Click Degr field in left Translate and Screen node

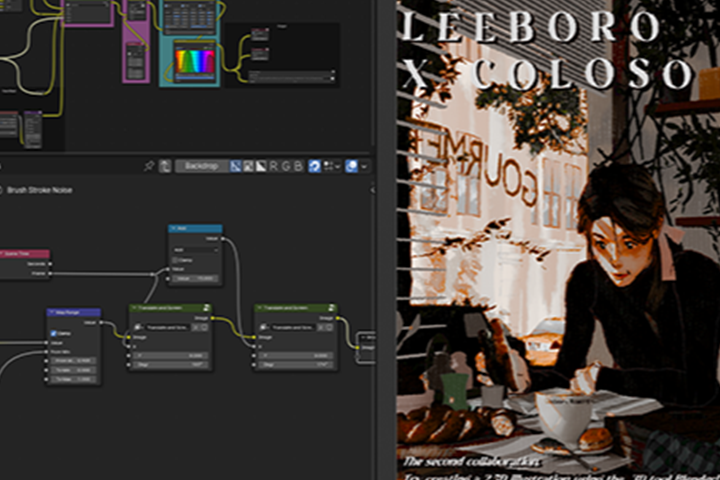click(x=170, y=365)
